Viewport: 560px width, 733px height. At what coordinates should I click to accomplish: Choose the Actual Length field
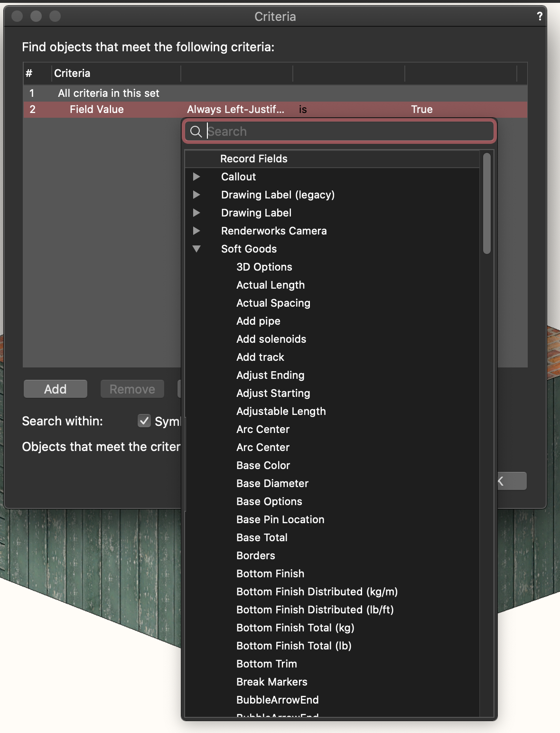(x=271, y=285)
